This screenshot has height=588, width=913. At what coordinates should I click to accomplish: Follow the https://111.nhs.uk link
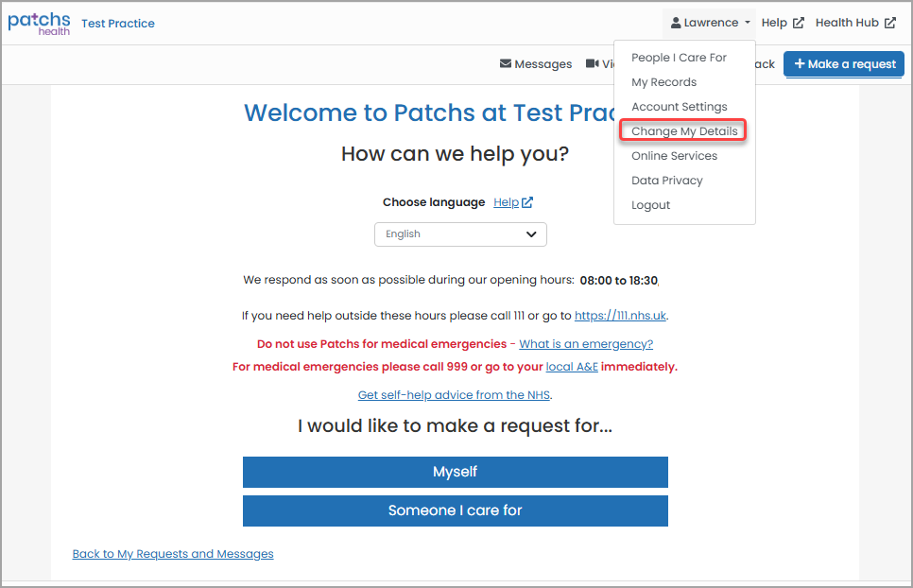pyautogui.click(x=620, y=315)
